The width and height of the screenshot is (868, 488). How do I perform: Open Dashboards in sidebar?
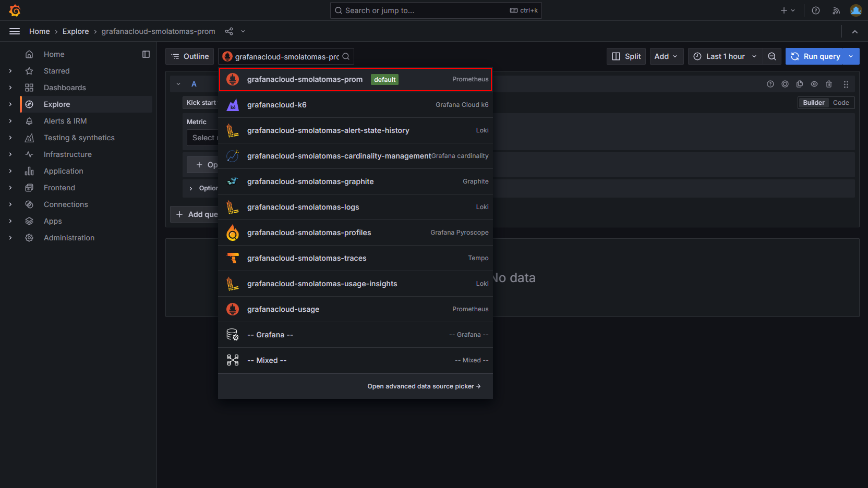pos(65,88)
